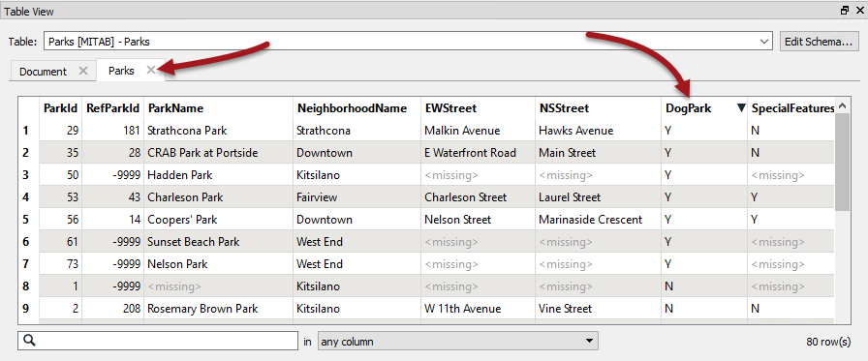This screenshot has height=361, width=868.
Task: Click the Edit Schema button
Action: point(819,42)
